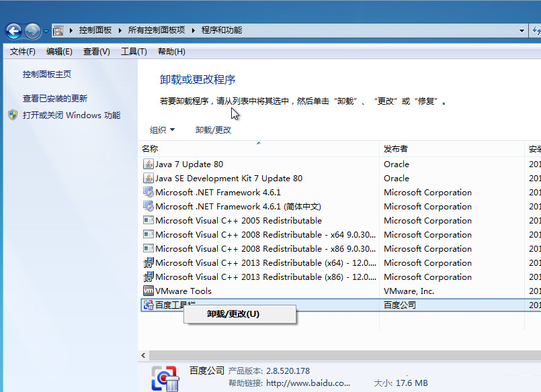Image resolution: width=541 pixels, height=392 pixels.
Task: Click the 百度工具栏 row icon
Action: coord(149,305)
